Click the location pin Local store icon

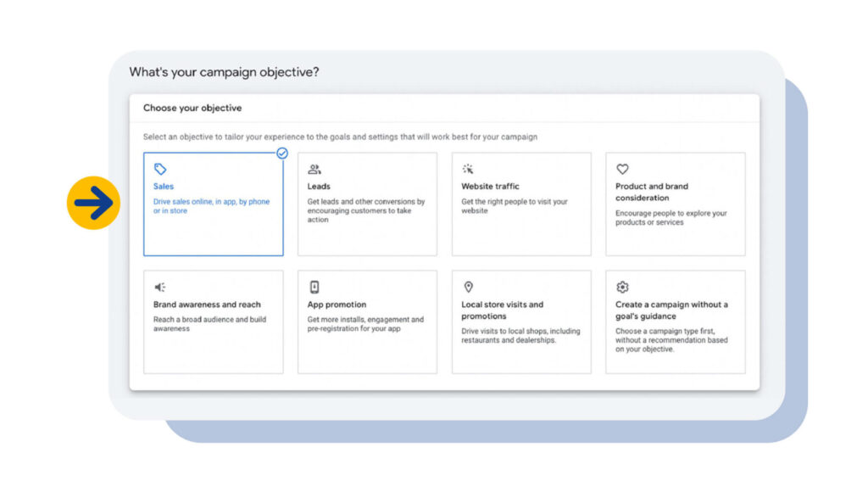(x=468, y=287)
